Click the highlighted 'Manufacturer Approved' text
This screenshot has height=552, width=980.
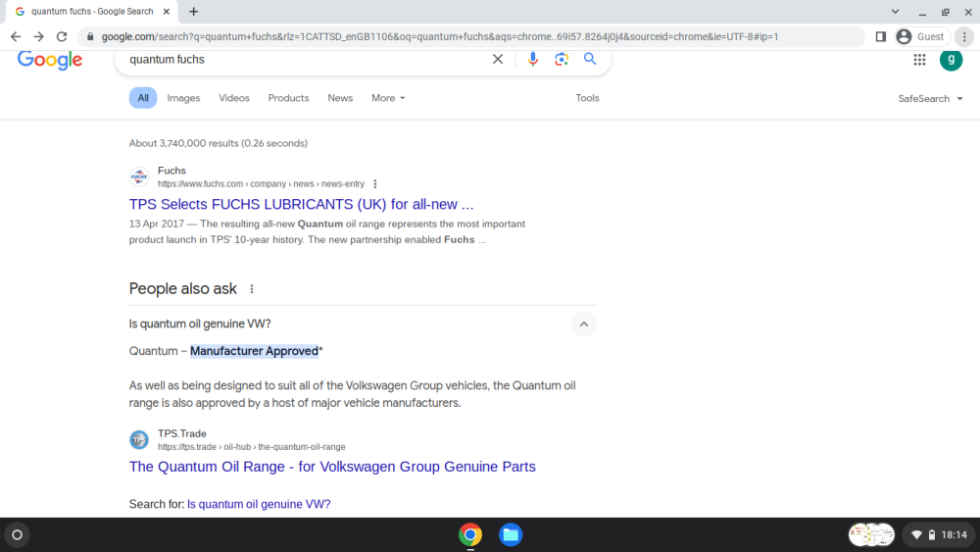point(255,351)
